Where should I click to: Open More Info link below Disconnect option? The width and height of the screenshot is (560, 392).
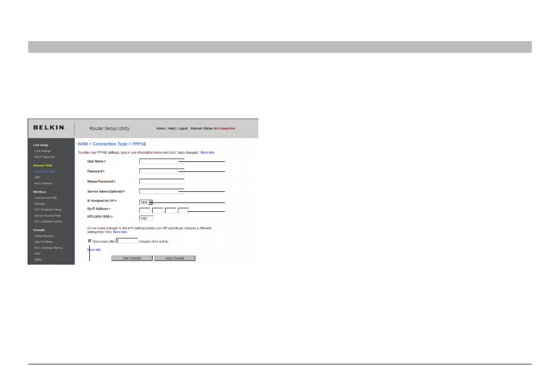click(x=95, y=250)
